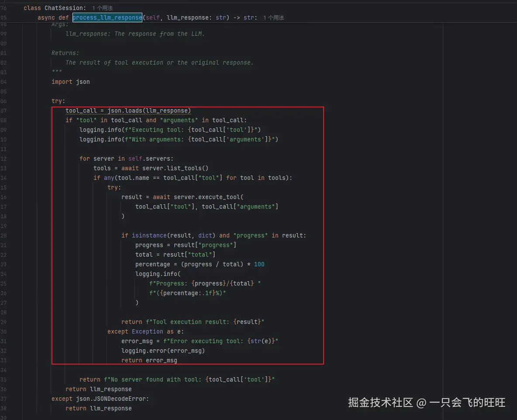
Task: Click logging.info 'With arguments:' line
Action: point(179,139)
